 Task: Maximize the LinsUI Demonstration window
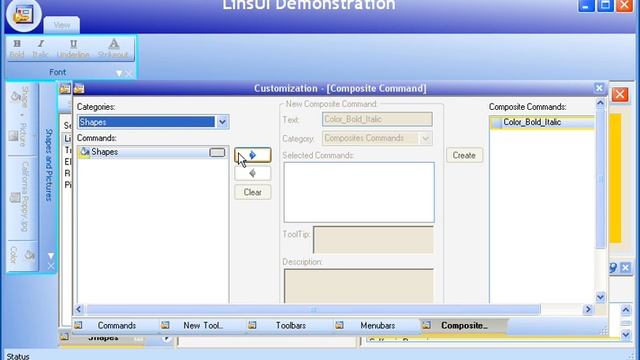(605, 6)
